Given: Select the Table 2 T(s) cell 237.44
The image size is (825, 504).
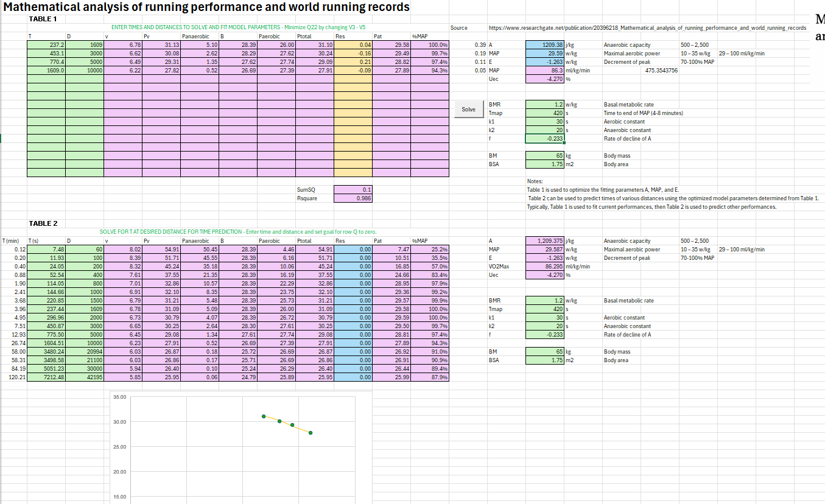Looking at the screenshot, I should [x=46, y=309].
